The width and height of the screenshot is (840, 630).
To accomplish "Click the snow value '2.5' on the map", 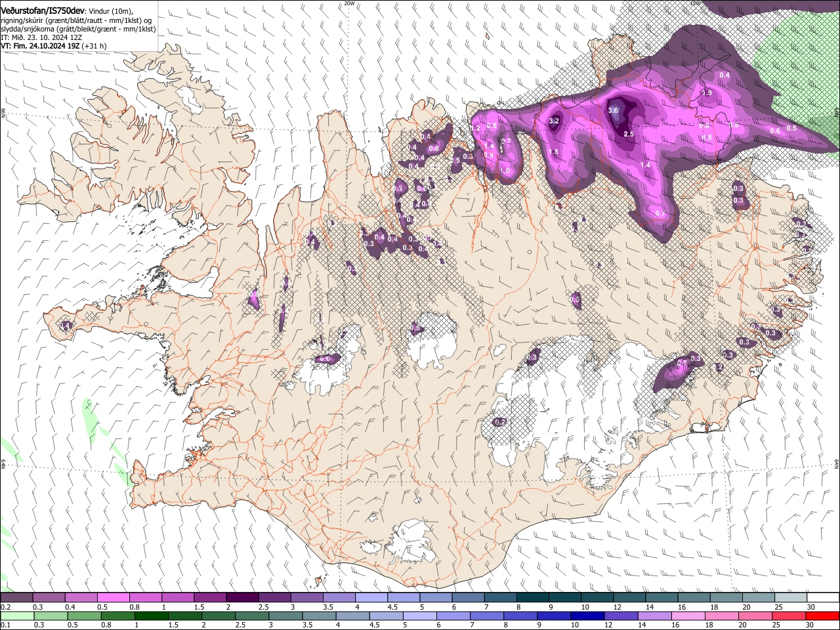I will pos(629,134).
